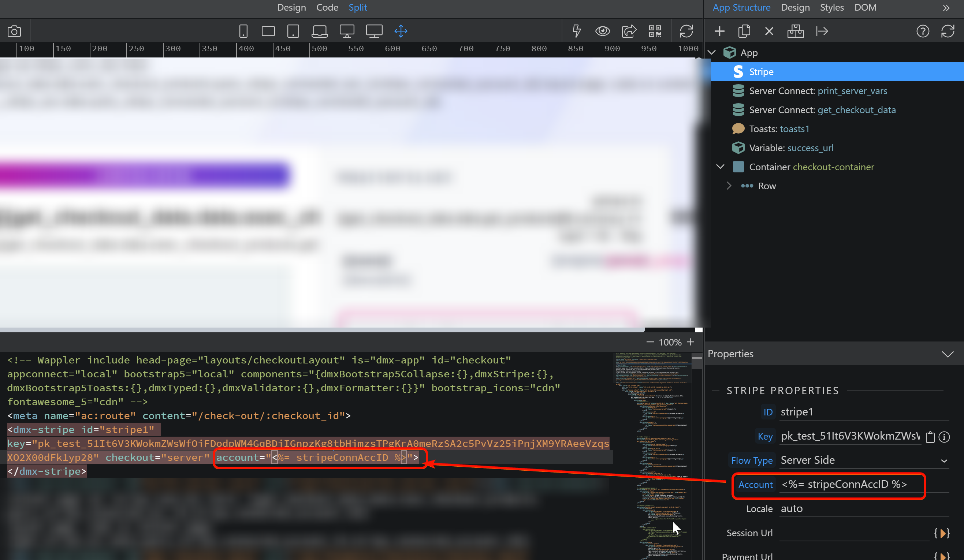This screenshot has width=964, height=560.
Task: Click the zoom in plus button
Action: click(x=690, y=342)
